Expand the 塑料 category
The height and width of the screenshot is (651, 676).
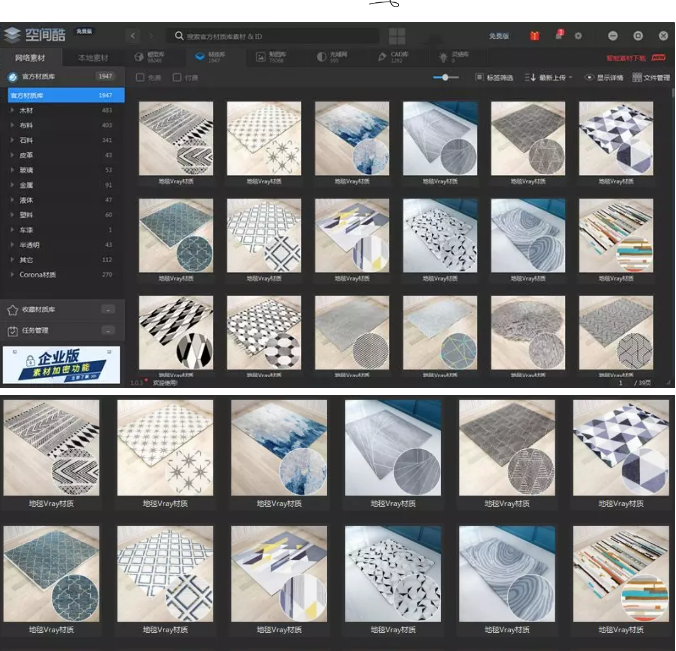point(12,215)
